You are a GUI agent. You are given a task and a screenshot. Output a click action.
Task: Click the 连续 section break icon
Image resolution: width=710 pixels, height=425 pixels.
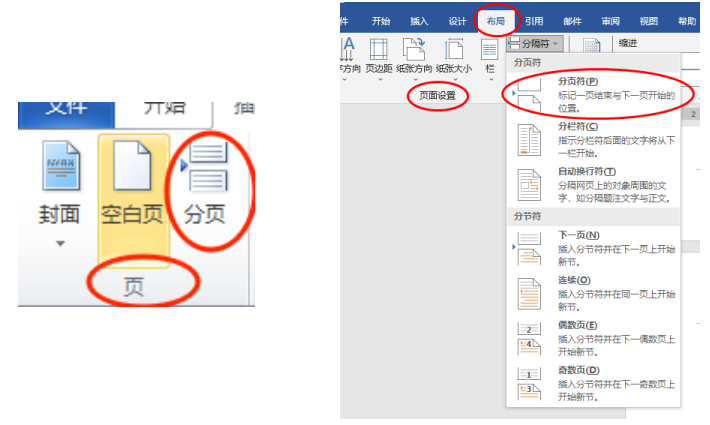point(529,294)
